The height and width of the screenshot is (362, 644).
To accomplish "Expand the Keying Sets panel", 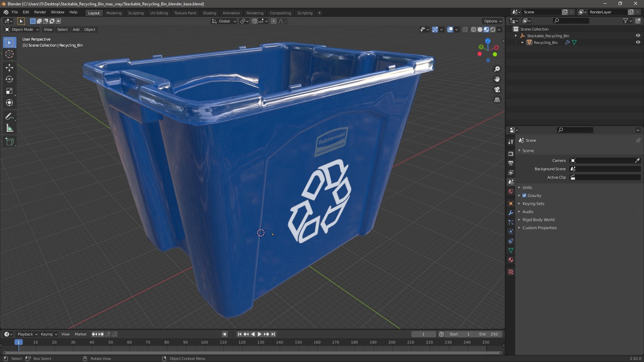I will coord(533,203).
